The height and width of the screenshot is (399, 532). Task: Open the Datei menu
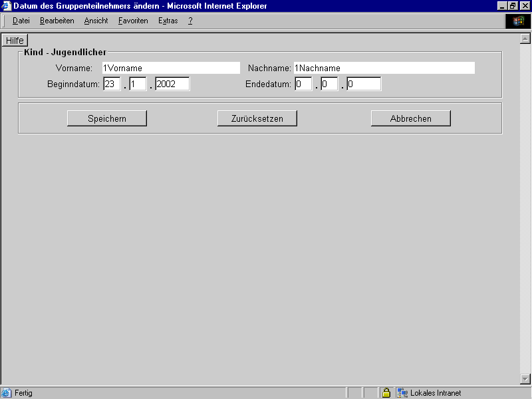pos(21,21)
